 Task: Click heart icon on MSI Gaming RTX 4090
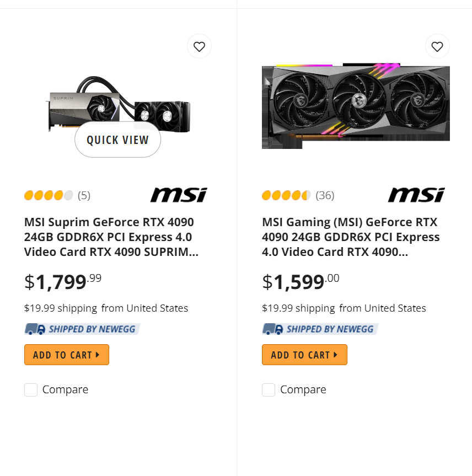[437, 46]
